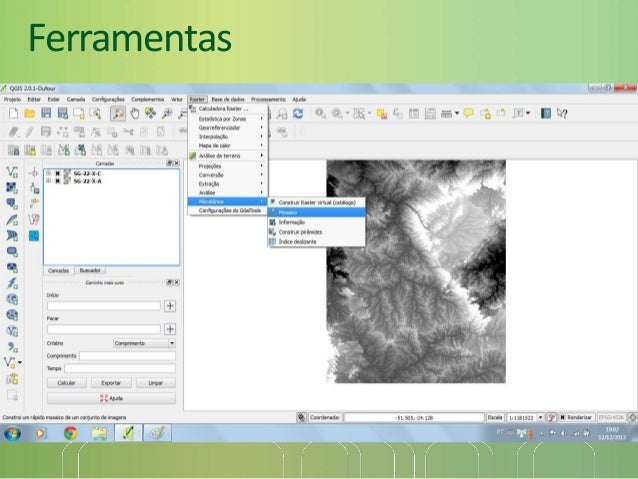Click the yellow Map Tips speech bubble icon

click(x=468, y=113)
